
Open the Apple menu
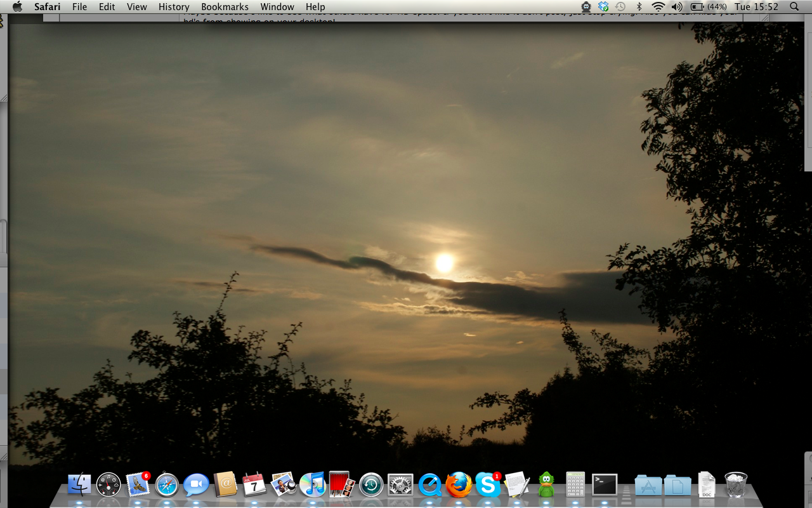(17, 7)
